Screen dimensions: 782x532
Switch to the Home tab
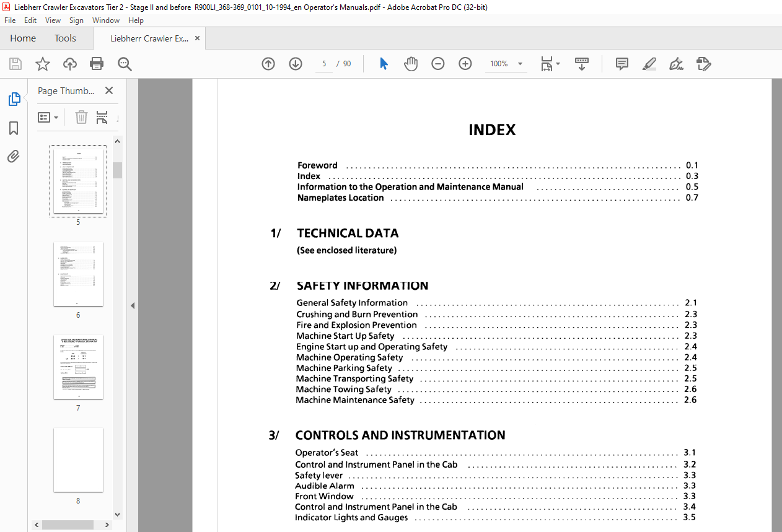23,38
